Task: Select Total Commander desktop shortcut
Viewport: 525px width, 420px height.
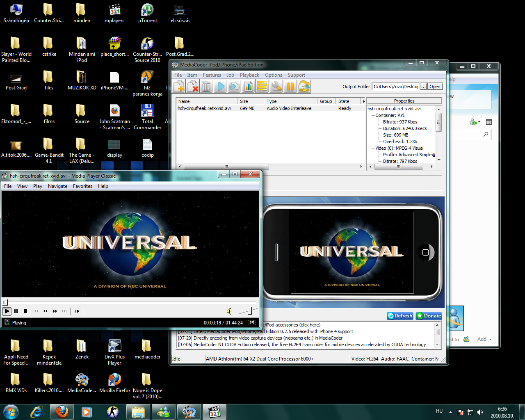Action: click(x=147, y=117)
